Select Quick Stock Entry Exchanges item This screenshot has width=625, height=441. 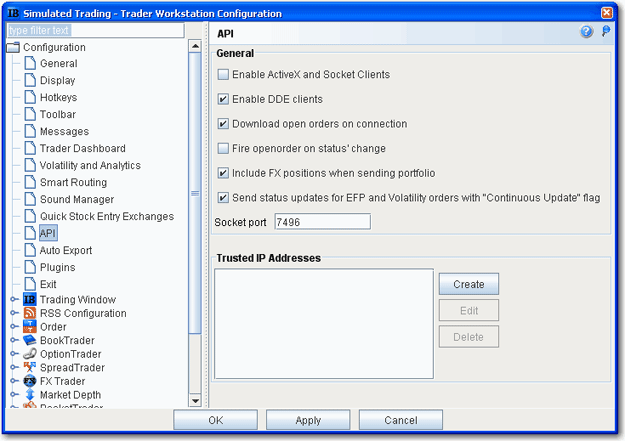click(x=107, y=217)
